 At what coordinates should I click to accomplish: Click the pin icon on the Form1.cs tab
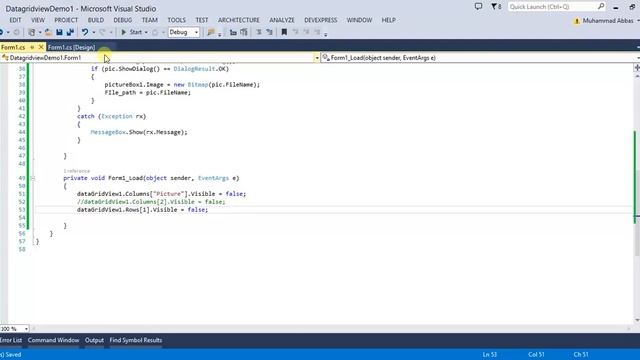tap(32, 47)
